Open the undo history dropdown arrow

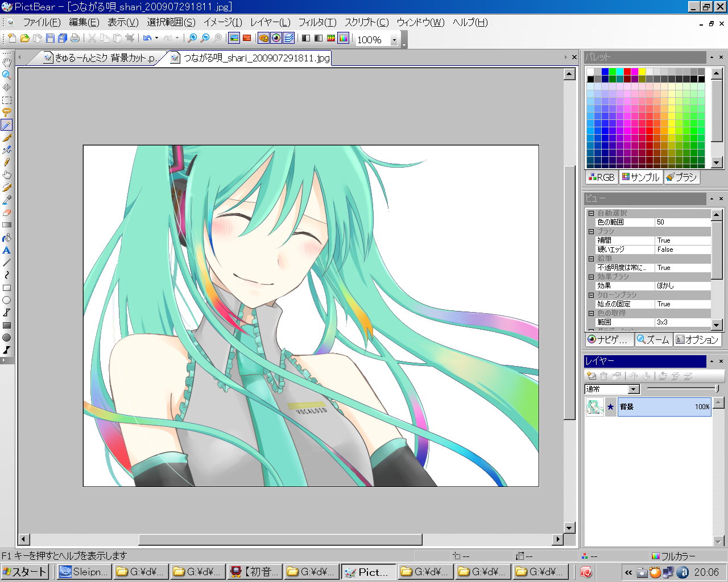(156, 38)
